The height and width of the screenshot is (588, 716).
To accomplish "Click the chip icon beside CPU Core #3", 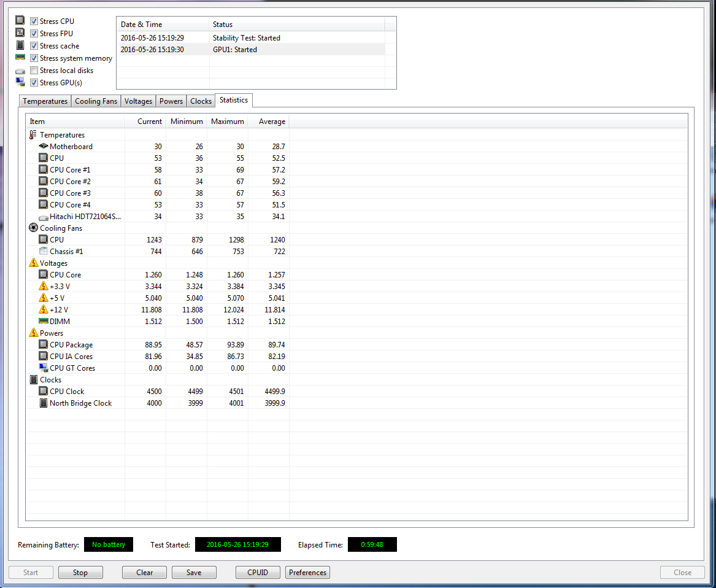I will coord(44,193).
